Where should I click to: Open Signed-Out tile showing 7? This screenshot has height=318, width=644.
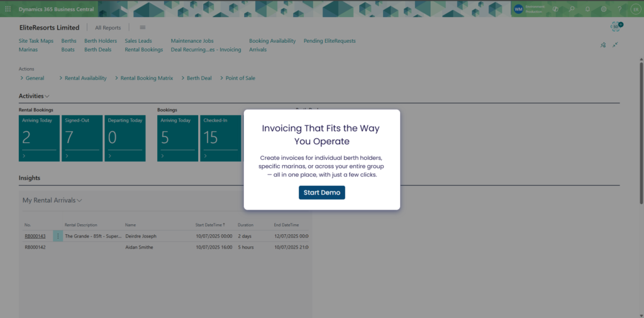coord(82,139)
